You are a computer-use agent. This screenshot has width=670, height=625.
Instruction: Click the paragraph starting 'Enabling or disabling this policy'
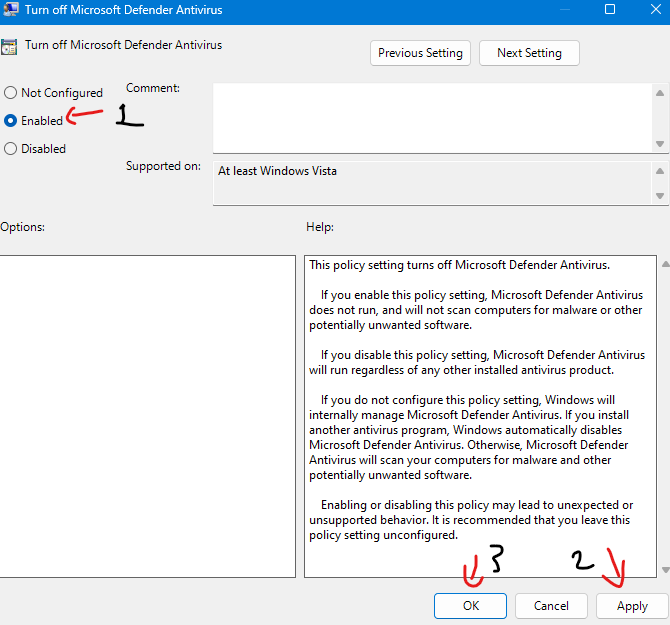[x=471, y=520]
